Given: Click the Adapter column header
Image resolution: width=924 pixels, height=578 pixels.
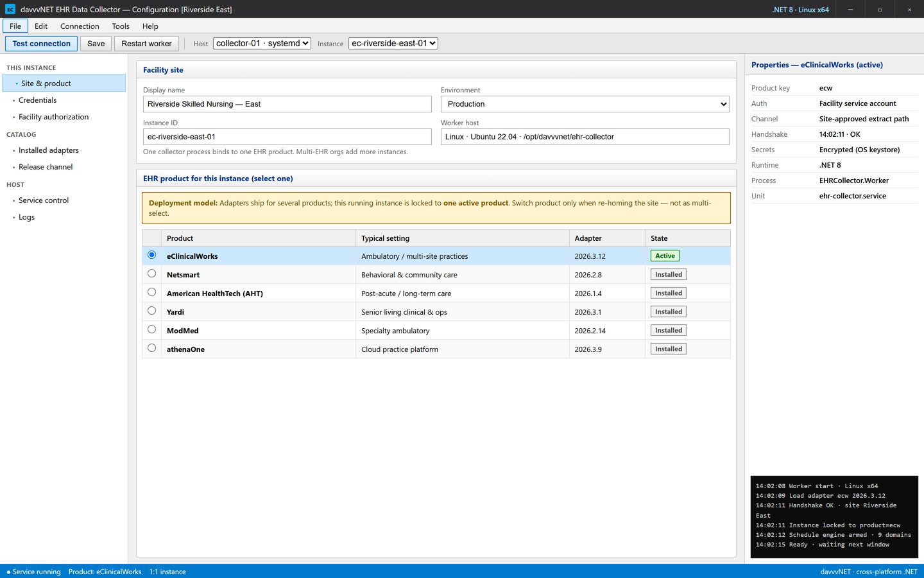Looking at the screenshot, I should point(607,238).
